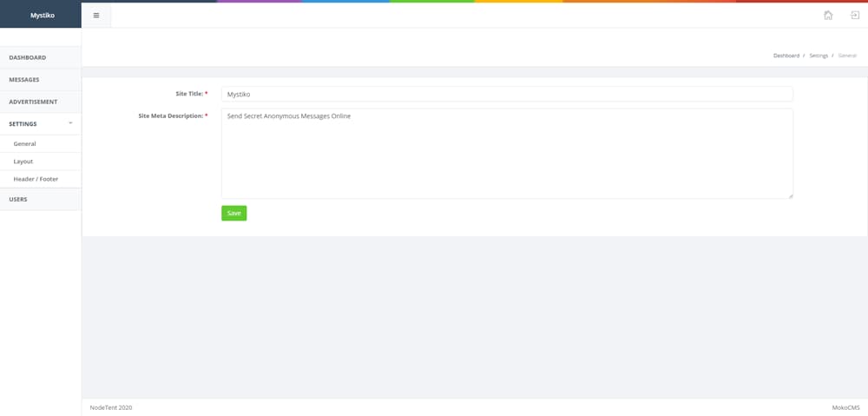Click the MokoCMS footer text

click(845, 407)
